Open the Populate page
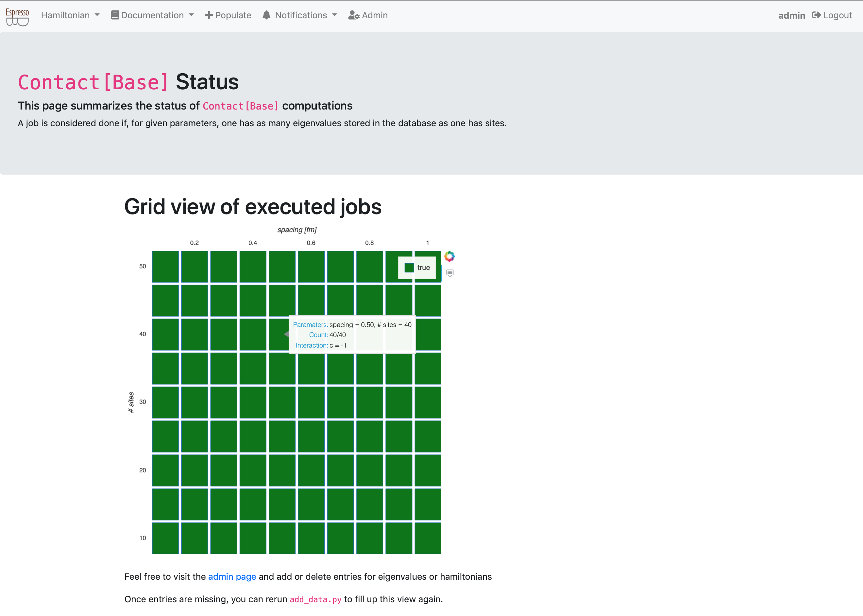The height and width of the screenshot is (616, 863). (x=228, y=15)
